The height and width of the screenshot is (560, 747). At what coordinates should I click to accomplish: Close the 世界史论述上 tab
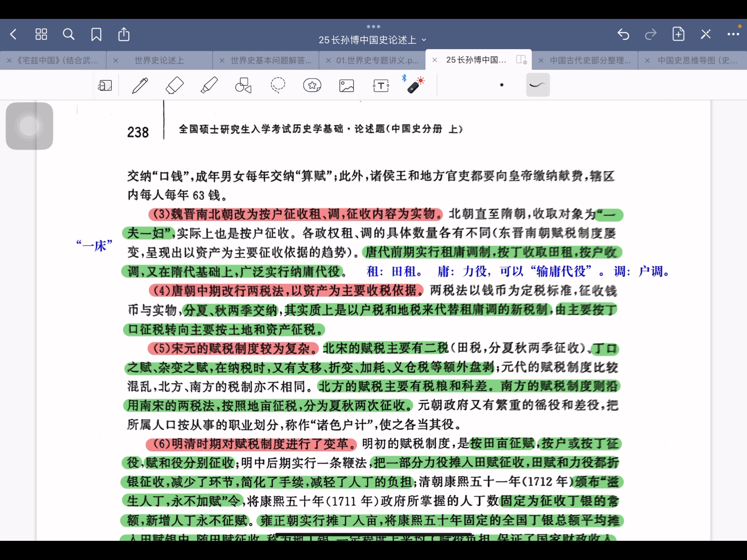[115, 60]
